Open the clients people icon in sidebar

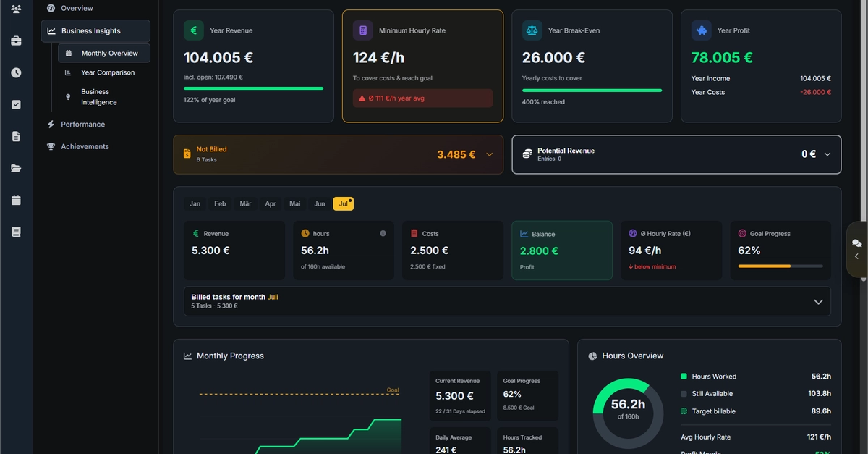[x=16, y=9]
